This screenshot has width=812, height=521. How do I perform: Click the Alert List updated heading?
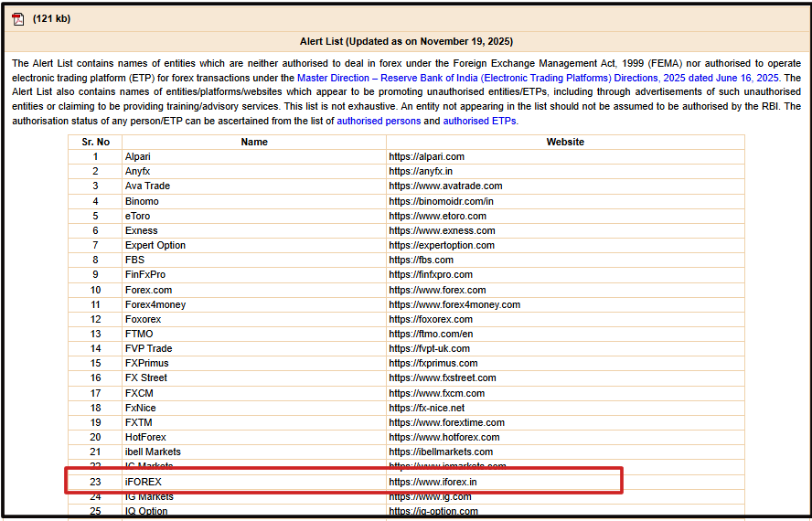pyautogui.click(x=406, y=41)
